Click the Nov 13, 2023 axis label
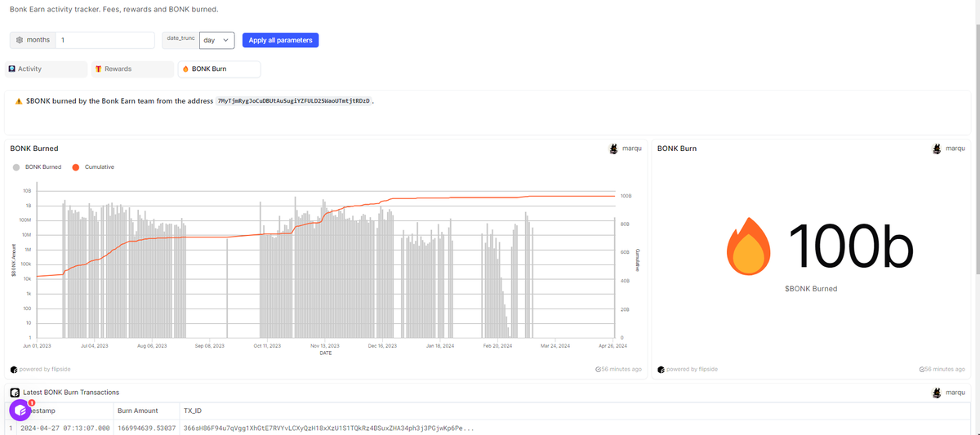 coord(325,345)
